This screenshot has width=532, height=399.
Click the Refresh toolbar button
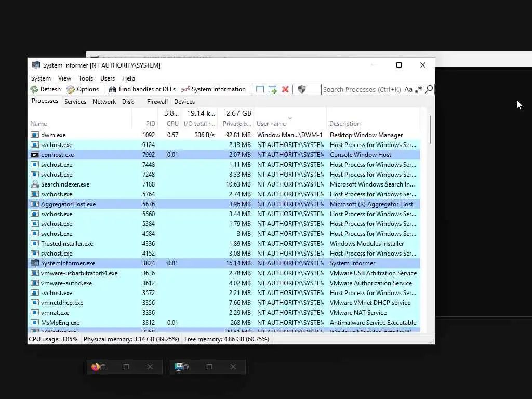(46, 89)
